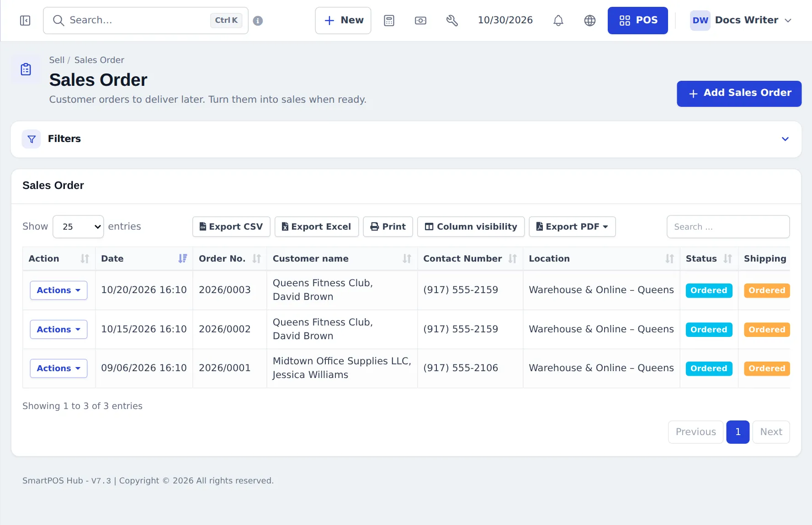The width and height of the screenshot is (812, 525).
Task: Click the 10/30/2026 date in top bar
Action: point(505,21)
